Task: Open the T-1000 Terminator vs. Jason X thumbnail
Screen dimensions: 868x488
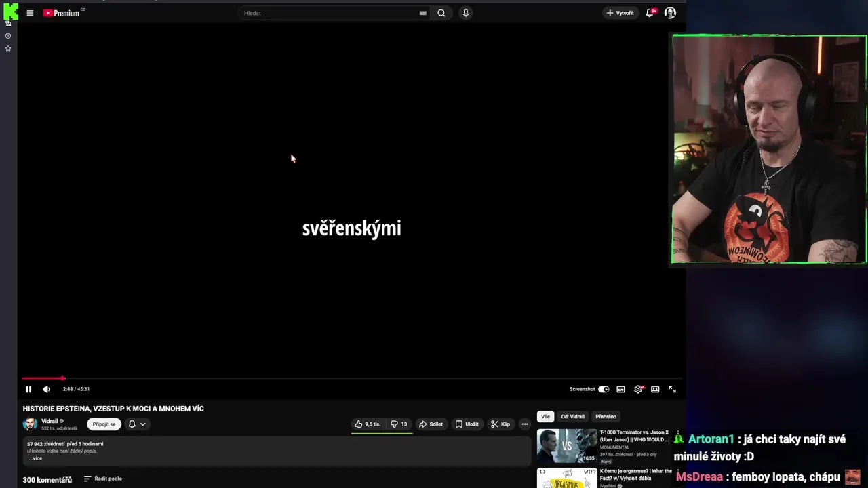Action: click(567, 445)
